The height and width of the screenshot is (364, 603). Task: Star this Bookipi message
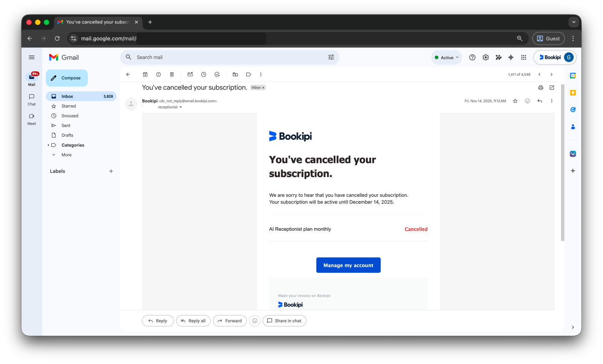click(515, 101)
